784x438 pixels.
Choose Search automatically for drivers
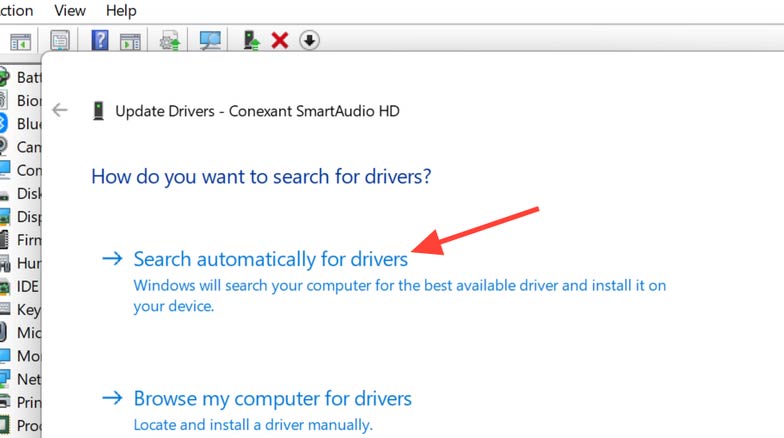click(270, 259)
